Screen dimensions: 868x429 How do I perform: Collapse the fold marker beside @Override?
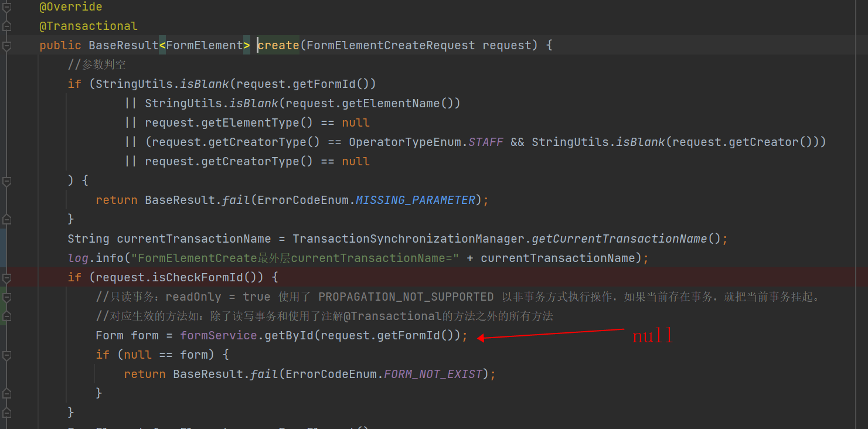pos(6,7)
